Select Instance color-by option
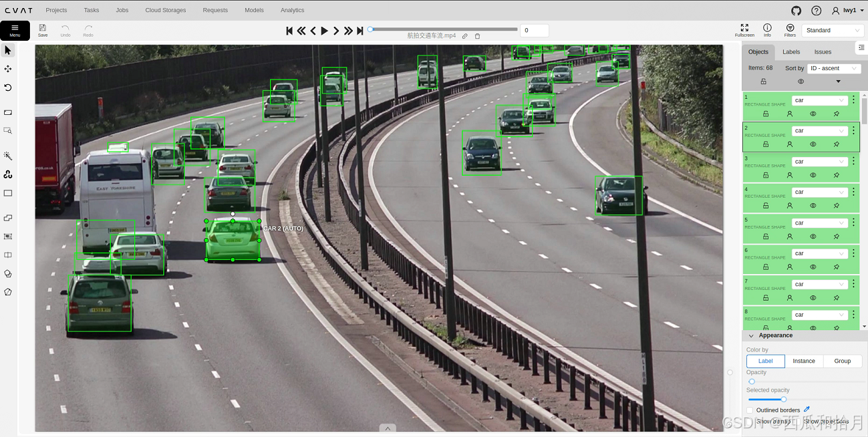868x437 pixels. 804,361
